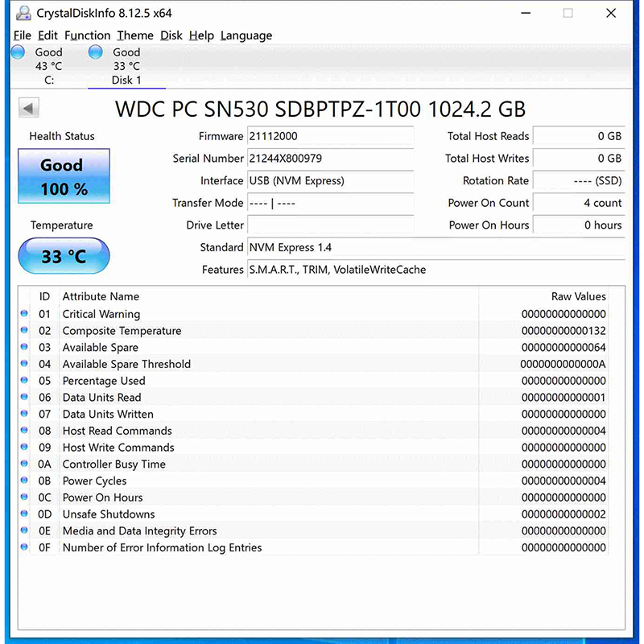The height and width of the screenshot is (644, 644).
Task: Select the Available Spare raw value 000000000064
Action: (x=563, y=347)
